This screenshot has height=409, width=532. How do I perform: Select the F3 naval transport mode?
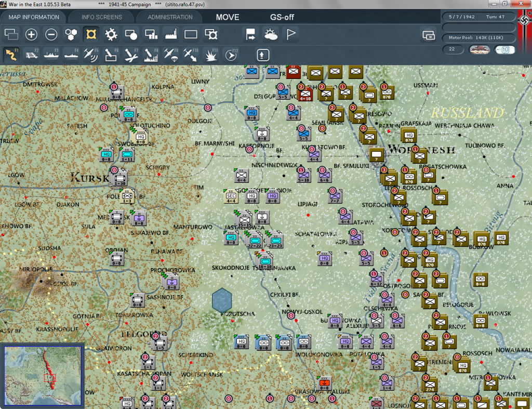click(51, 55)
